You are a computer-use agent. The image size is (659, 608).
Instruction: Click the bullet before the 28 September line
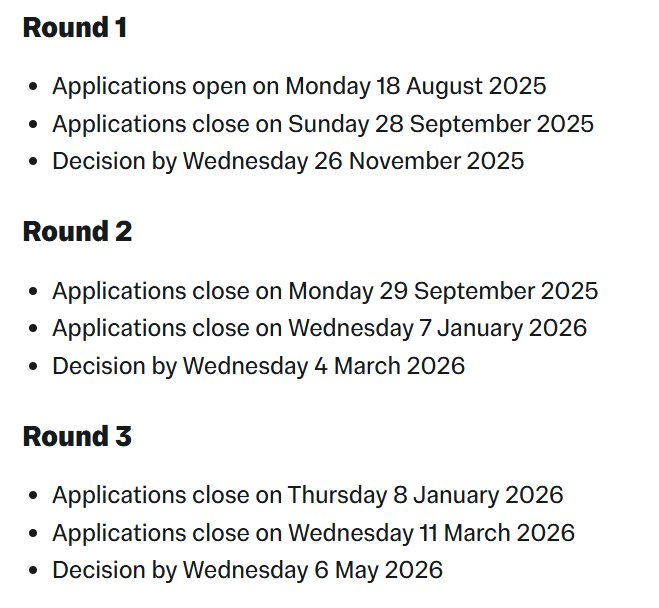click(33, 124)
